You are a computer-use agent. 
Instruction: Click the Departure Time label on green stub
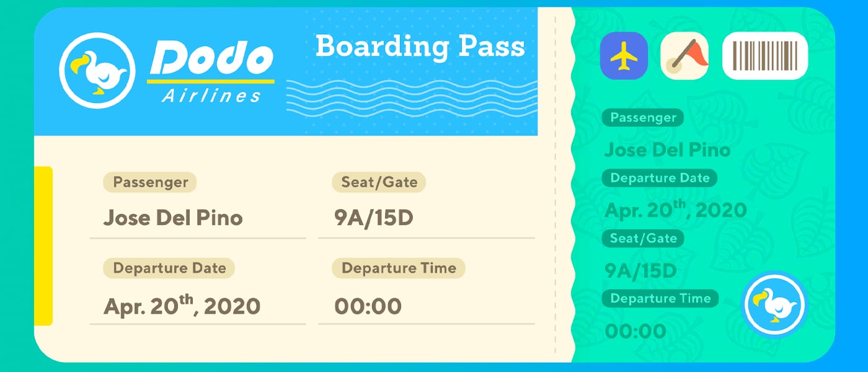(660, 298)
